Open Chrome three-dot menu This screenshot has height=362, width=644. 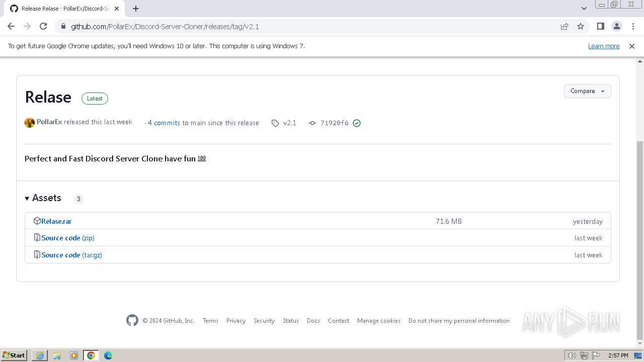(633, 27)
